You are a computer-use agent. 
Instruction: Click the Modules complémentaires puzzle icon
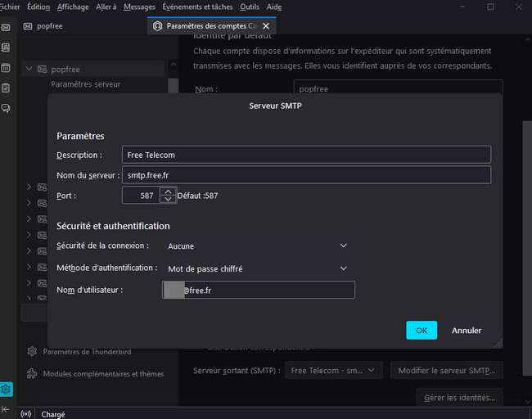point(32,373)
